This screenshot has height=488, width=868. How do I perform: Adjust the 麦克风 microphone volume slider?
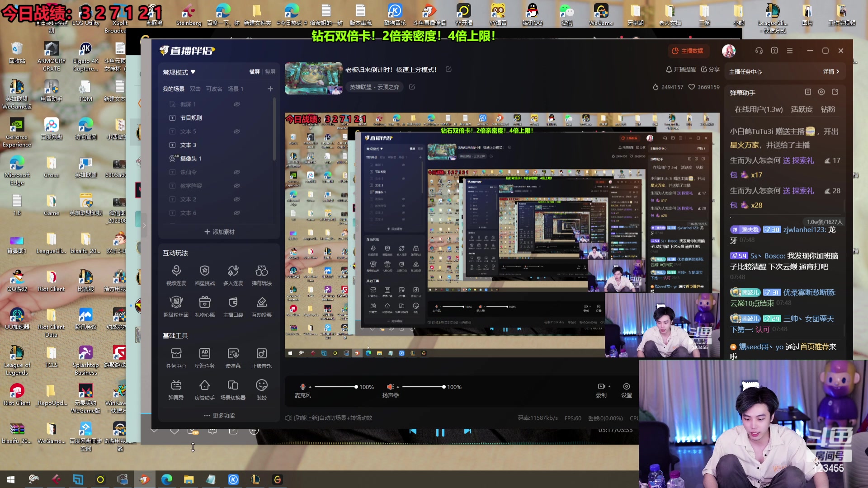335,387
